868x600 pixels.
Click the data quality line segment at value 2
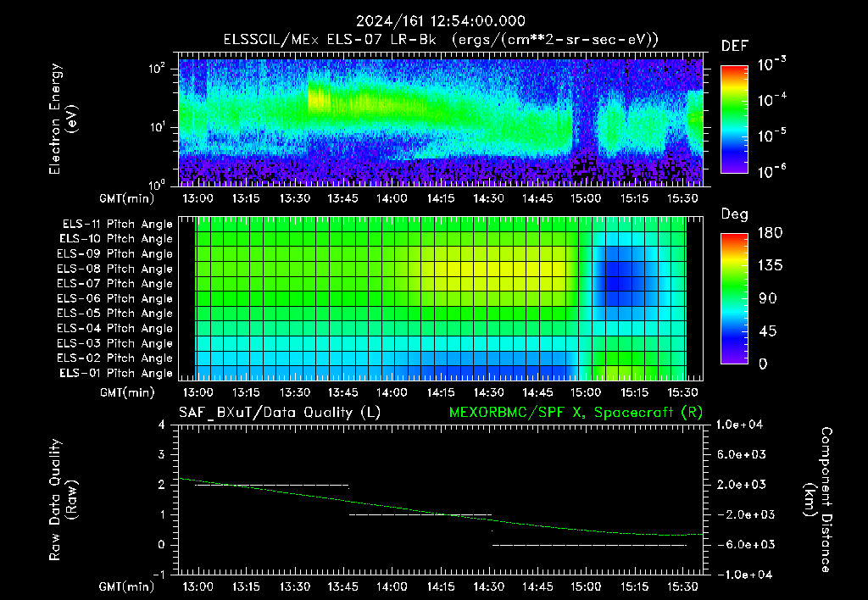(272, 486)
